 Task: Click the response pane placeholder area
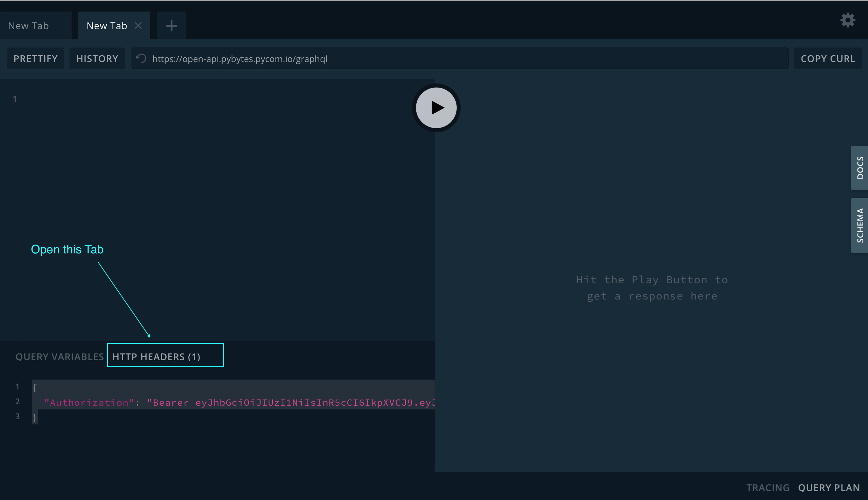point(652,288)
